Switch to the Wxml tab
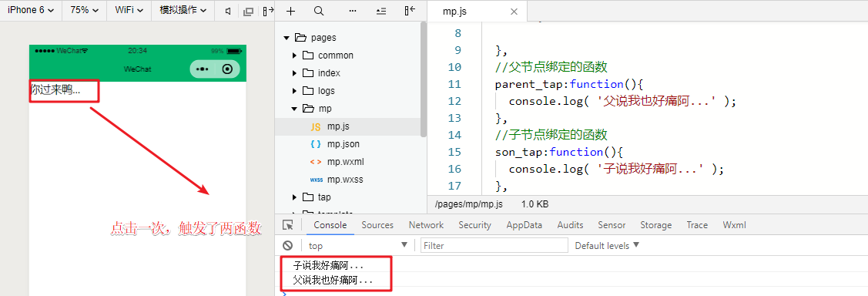This screenshot has width=868, height=296. pos(734,225)
